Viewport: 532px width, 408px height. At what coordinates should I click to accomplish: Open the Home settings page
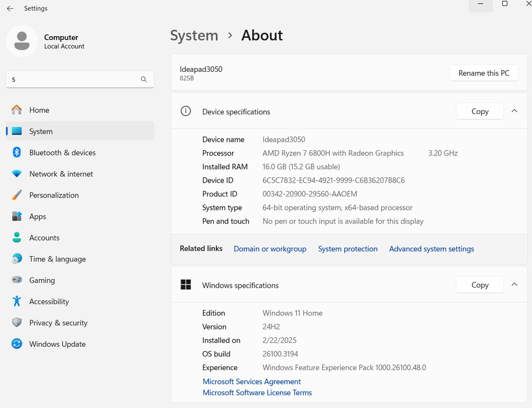tap(80, 110)
